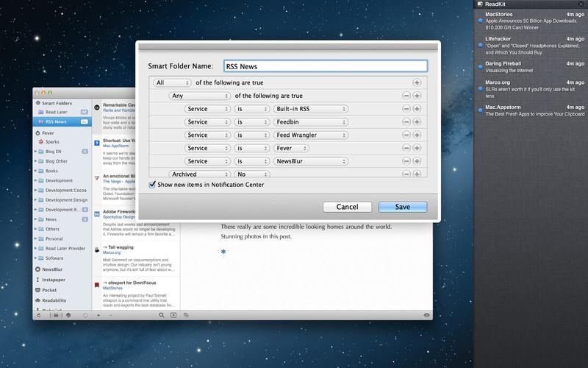The height and width of the screenshot is (368, 588).
Task: Remove the NewsBlur rule with minus button
Action: 406,161
